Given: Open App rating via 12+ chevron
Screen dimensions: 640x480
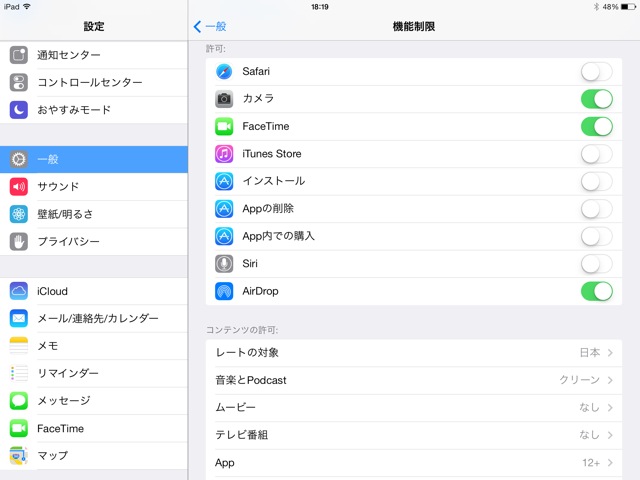Looking at the screenshot, I should click(x=610, y=462).
